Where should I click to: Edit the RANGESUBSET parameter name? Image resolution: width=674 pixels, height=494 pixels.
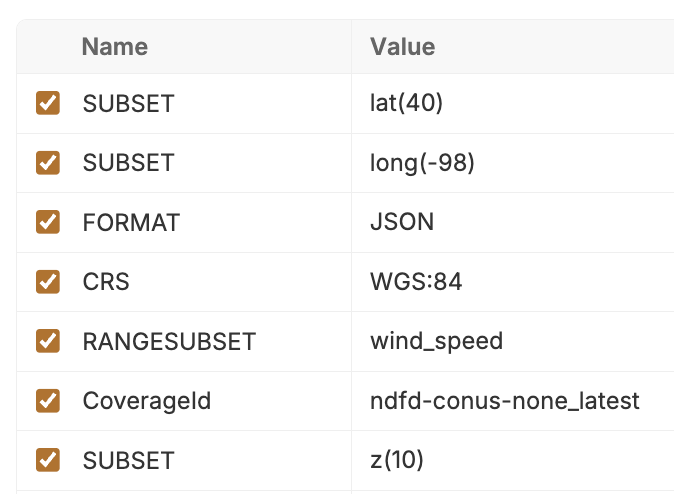pos(169,341)
